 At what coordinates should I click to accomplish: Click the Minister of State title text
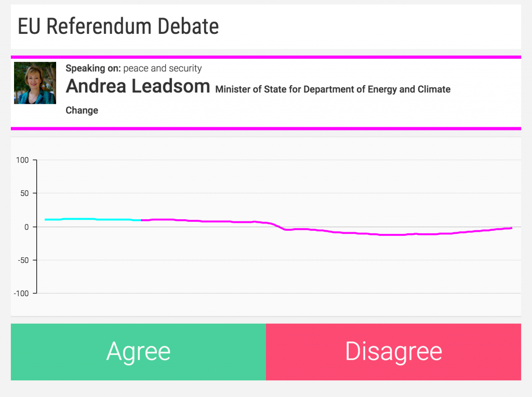coord(332,89)
